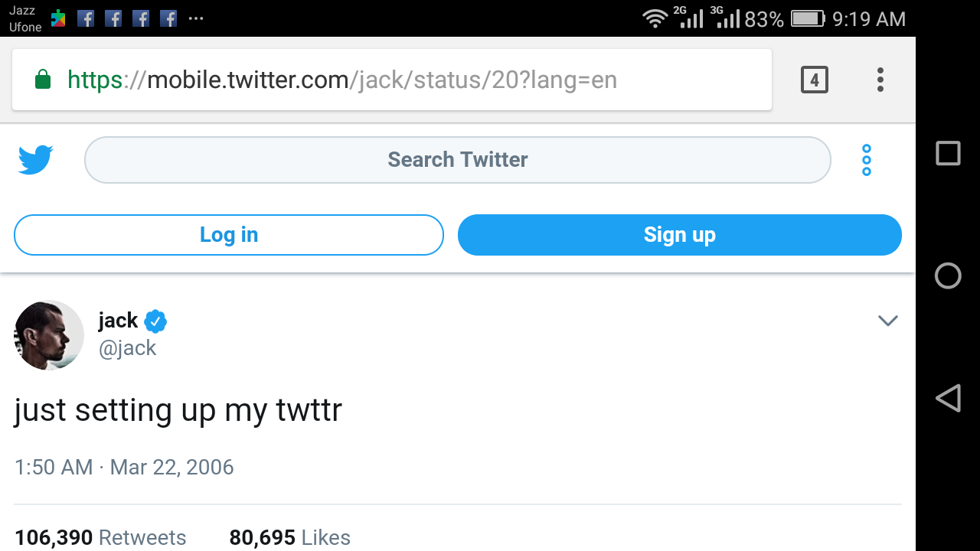This screenshot has height=551, width=980.
Task: Expand the tweet options chevron
Action: 887,321
